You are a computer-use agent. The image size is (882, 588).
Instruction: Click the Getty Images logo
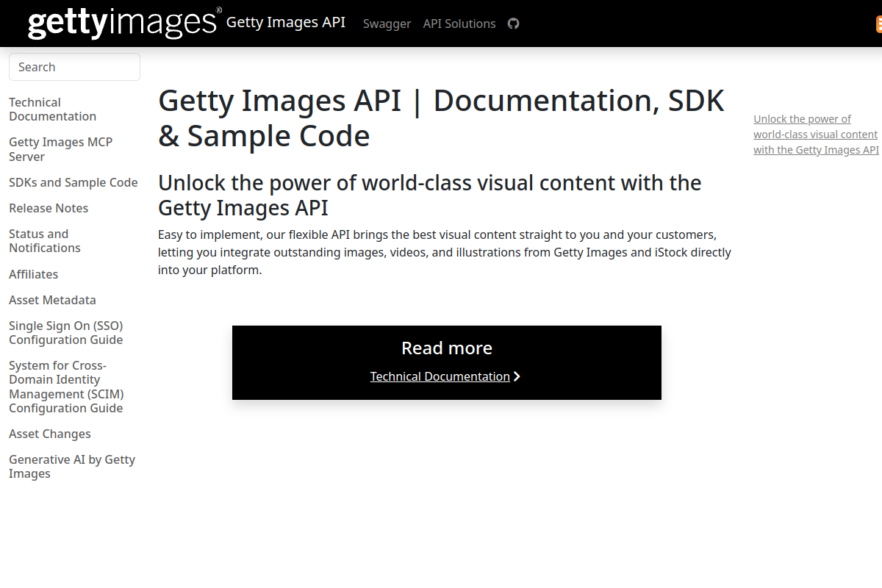point(125,23)
